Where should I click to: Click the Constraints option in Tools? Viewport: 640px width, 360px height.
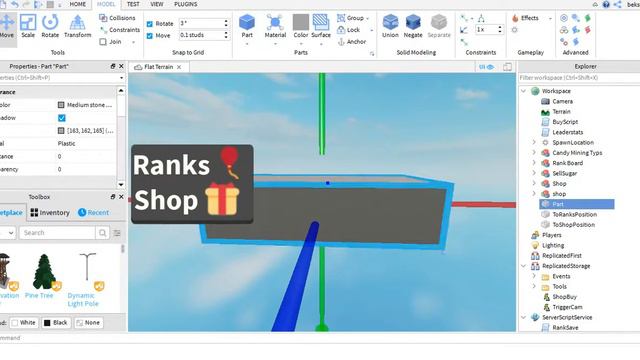(x=120, y=30)
